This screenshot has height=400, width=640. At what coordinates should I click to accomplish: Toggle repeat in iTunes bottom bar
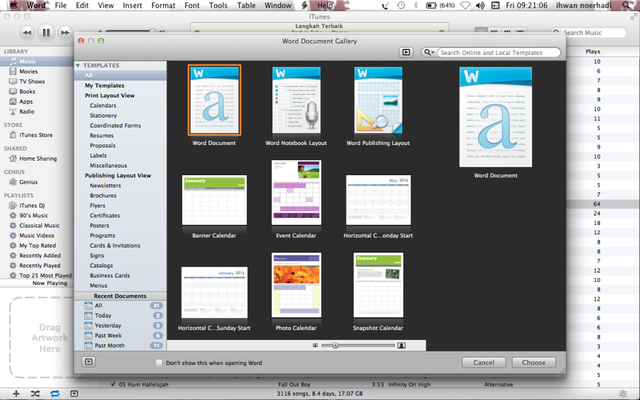(55, 393)
